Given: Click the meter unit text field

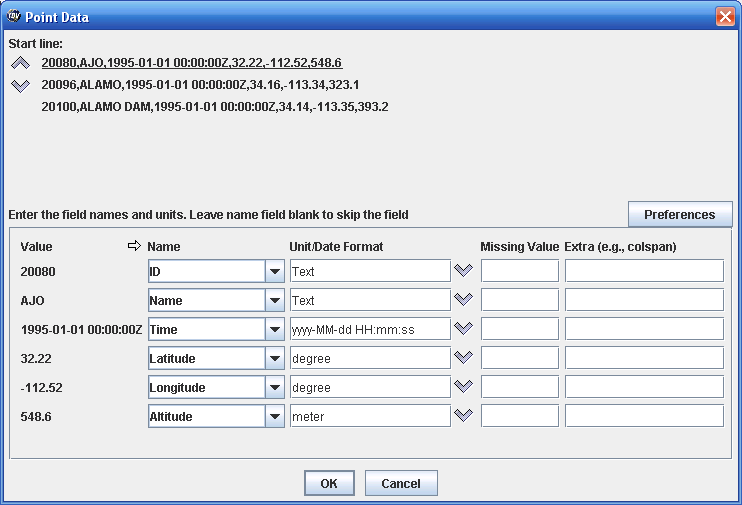Looking at the screenshot, I should tap(369, 416).
